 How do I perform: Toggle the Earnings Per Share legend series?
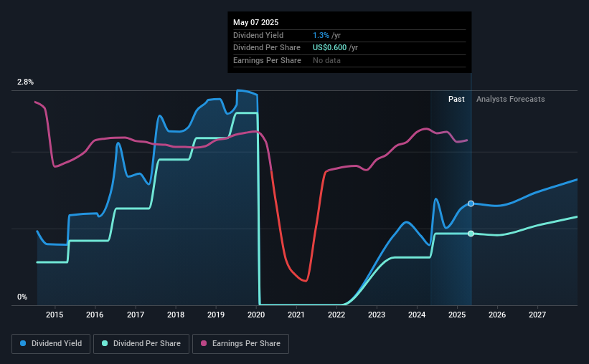(240, 344)
